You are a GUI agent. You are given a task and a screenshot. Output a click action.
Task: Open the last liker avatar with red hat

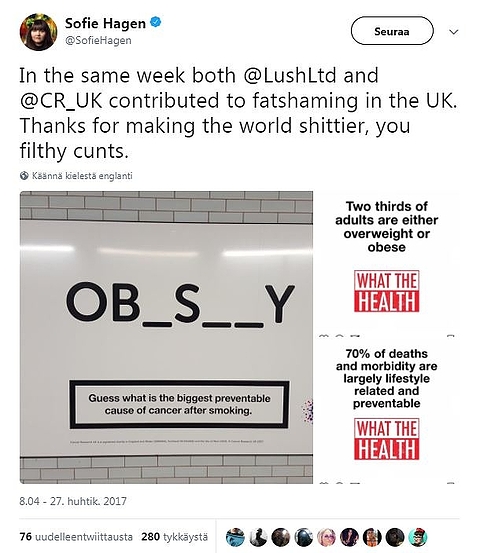tap(418, 537)
